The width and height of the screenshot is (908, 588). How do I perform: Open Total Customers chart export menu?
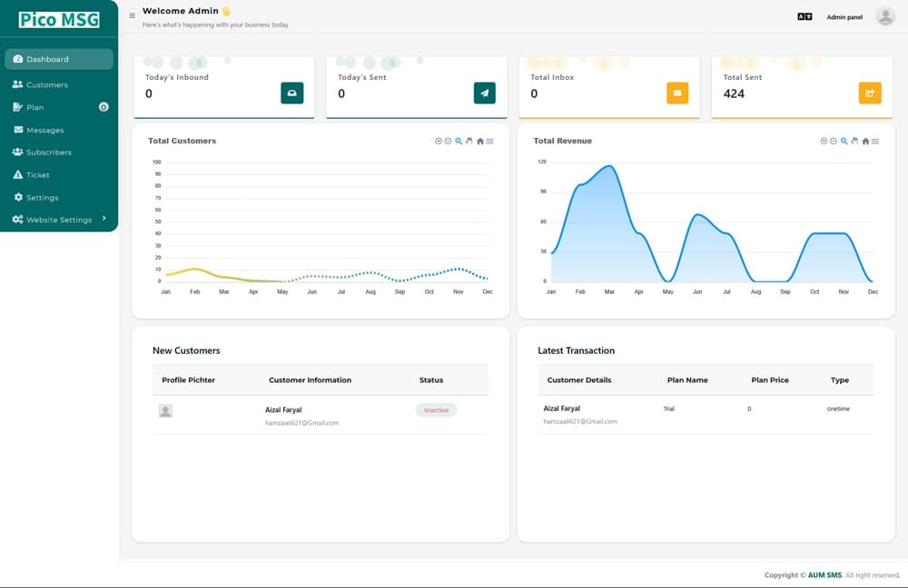pos(490,142)
